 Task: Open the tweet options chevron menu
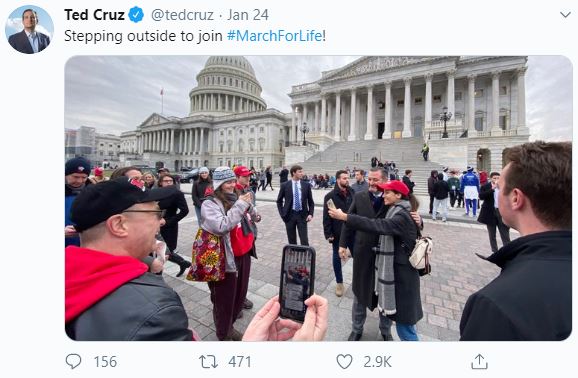click(x=565, y=15)
